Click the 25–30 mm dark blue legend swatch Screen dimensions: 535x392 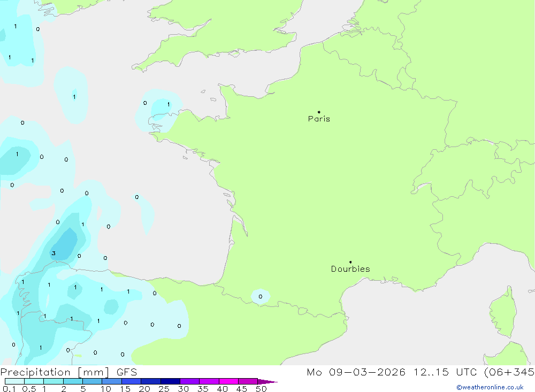point(170,381)
